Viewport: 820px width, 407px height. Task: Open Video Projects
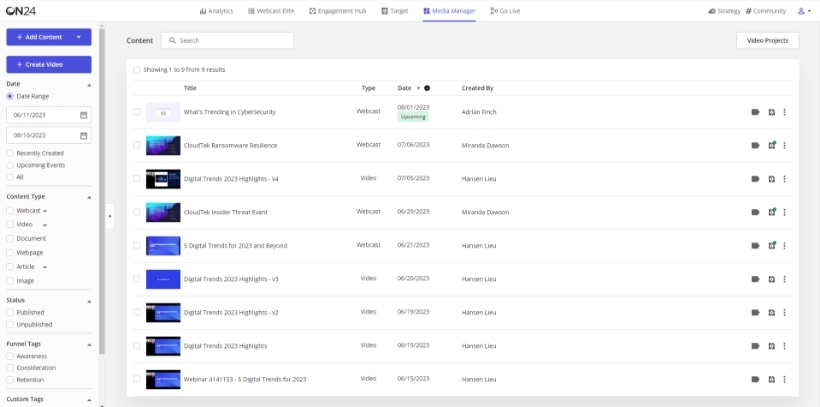[x=767, y=41]
